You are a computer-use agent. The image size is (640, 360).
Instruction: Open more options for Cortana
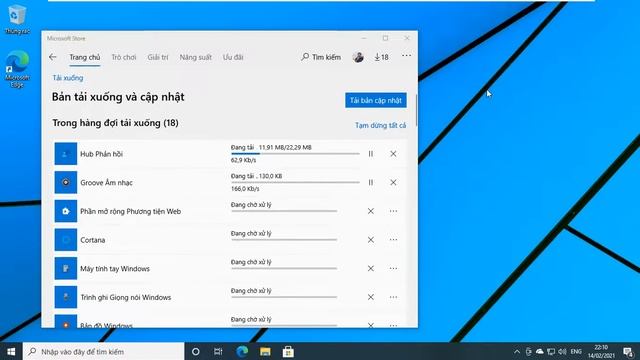pyautogui.click(x=393, y=240)
